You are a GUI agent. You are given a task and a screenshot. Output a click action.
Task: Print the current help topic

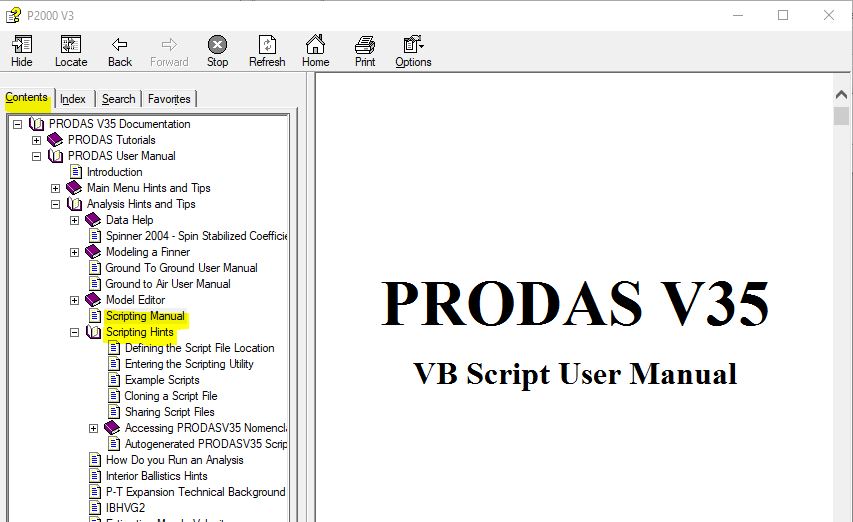[365, 51]
